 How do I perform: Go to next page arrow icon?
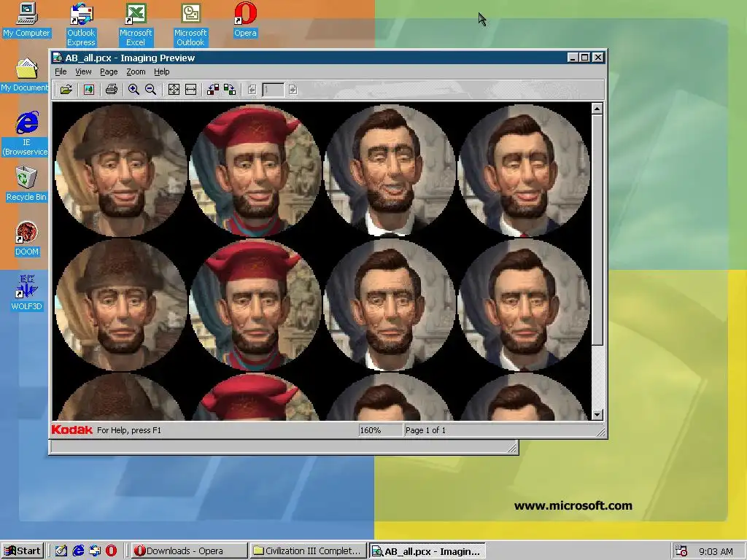pos(293,90)
